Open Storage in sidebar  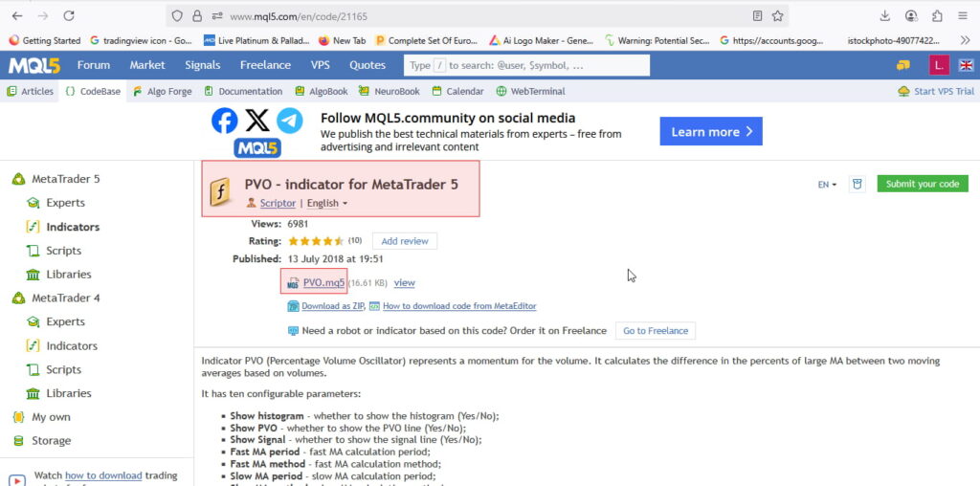(x=51, y=440)
